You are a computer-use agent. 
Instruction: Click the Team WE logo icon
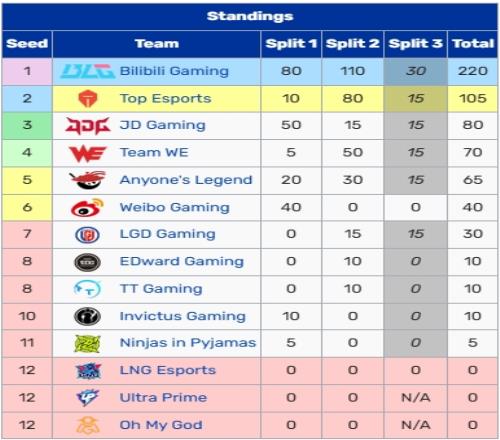click(88, 153)
